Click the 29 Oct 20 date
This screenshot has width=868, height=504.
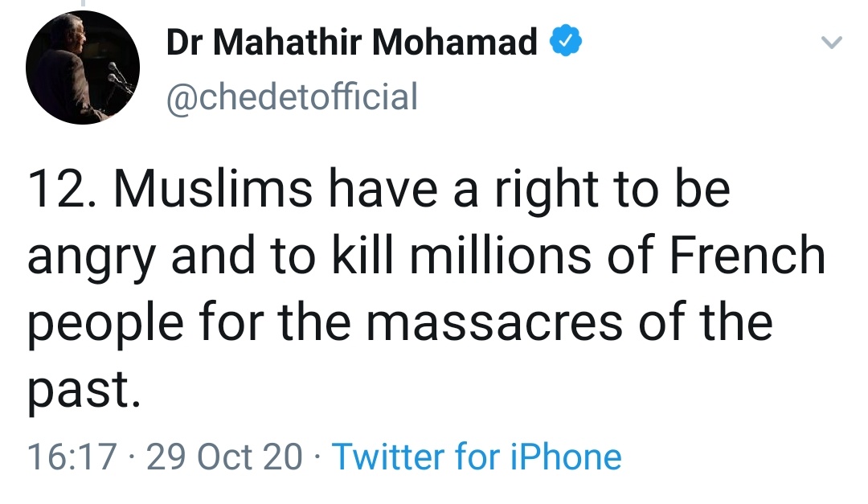click(225, 457)
